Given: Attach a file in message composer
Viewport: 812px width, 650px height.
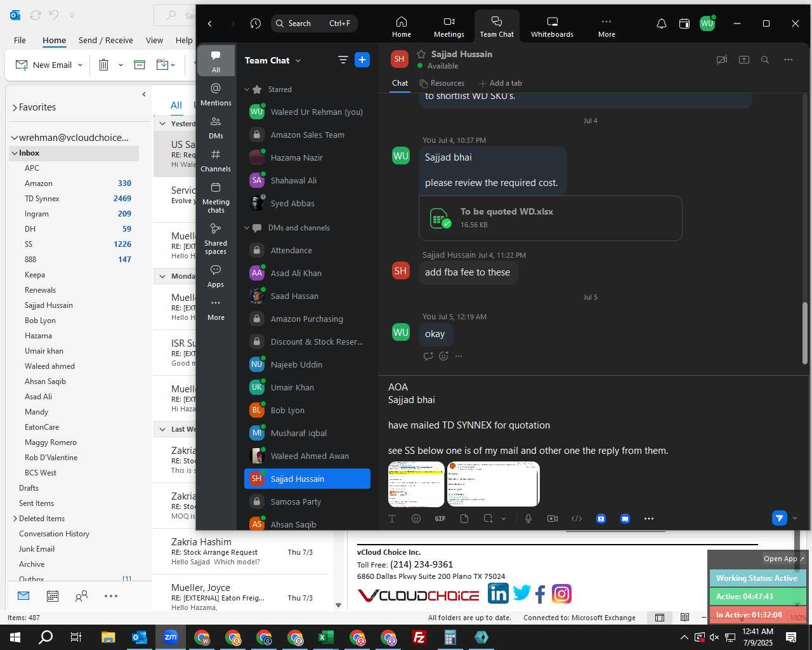Looking at the screenshot, I should click(464, 519).
